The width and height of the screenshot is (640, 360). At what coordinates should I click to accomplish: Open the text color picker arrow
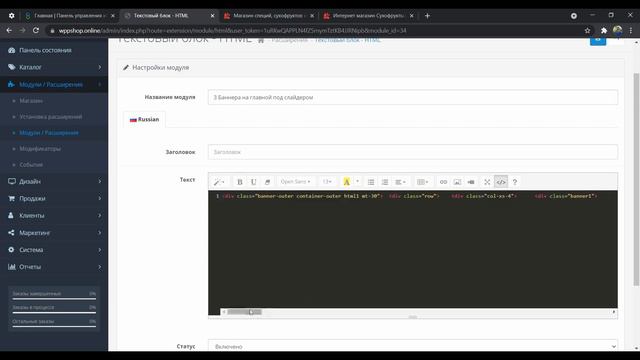click(358, 182)
